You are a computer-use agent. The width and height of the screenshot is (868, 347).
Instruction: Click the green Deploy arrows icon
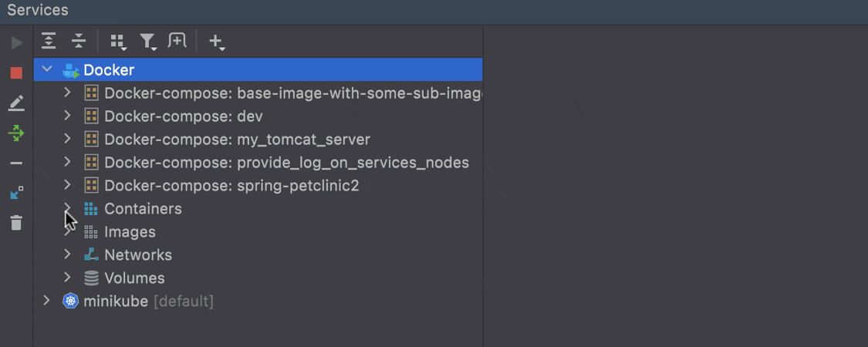tap(17, 133)
